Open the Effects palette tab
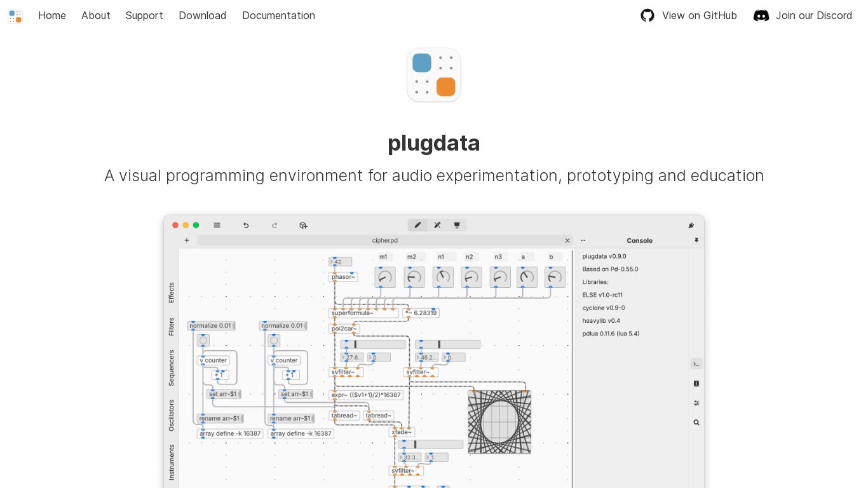Screen dimensions: 868x488 click(x=171, y=293)
